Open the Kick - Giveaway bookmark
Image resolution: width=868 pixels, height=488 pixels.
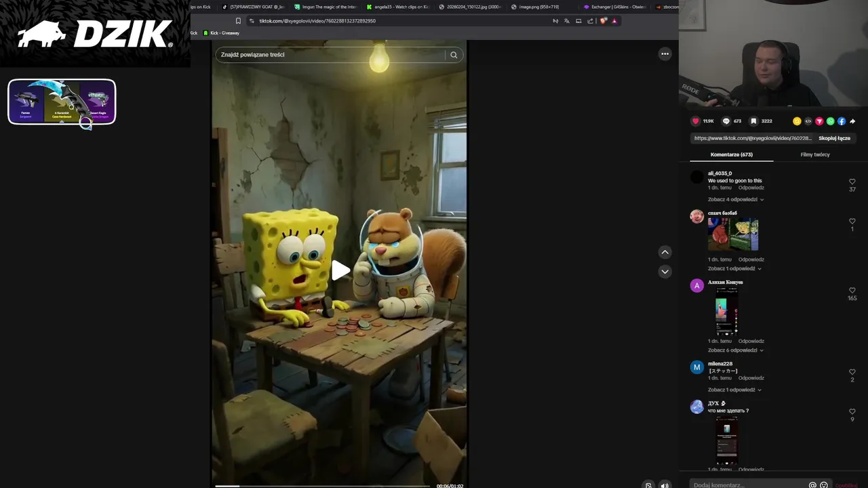pos(221,33)
